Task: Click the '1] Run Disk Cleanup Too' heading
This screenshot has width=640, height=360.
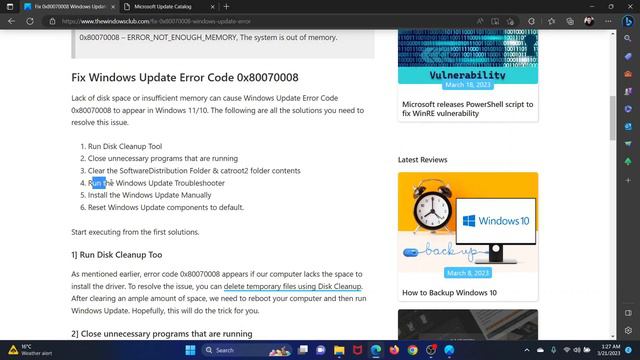Action: point(117,255)
